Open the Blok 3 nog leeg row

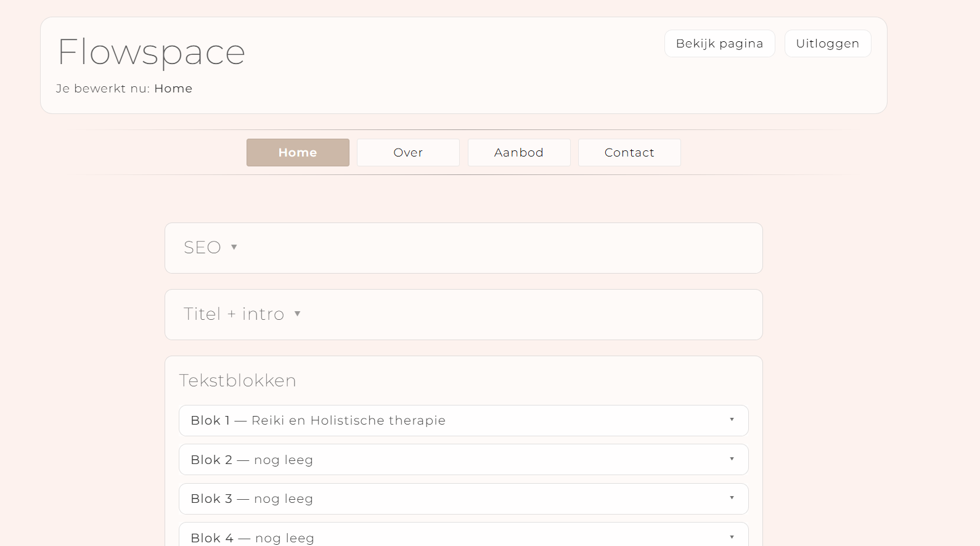(x=463, y=499)
